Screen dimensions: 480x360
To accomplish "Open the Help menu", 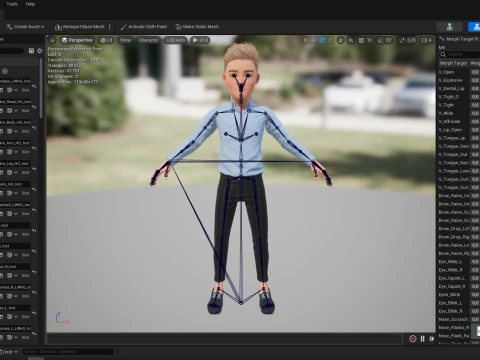I will [30, 4].
